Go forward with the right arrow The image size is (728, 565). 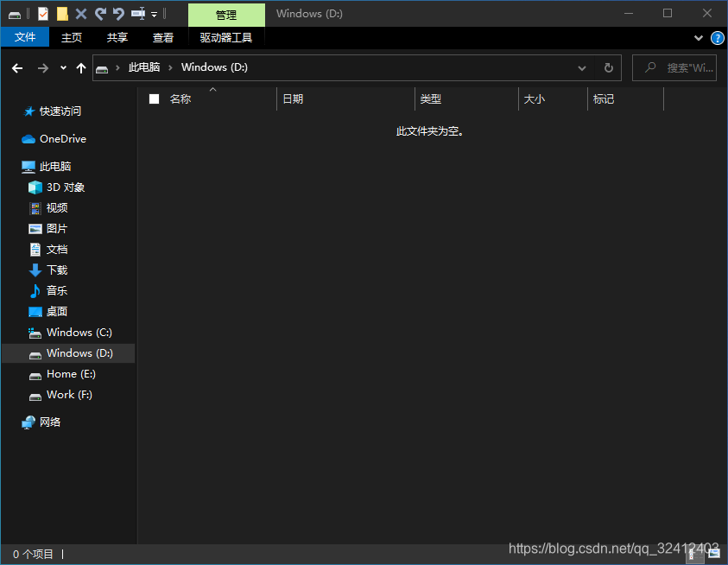(x=43, y=68)
